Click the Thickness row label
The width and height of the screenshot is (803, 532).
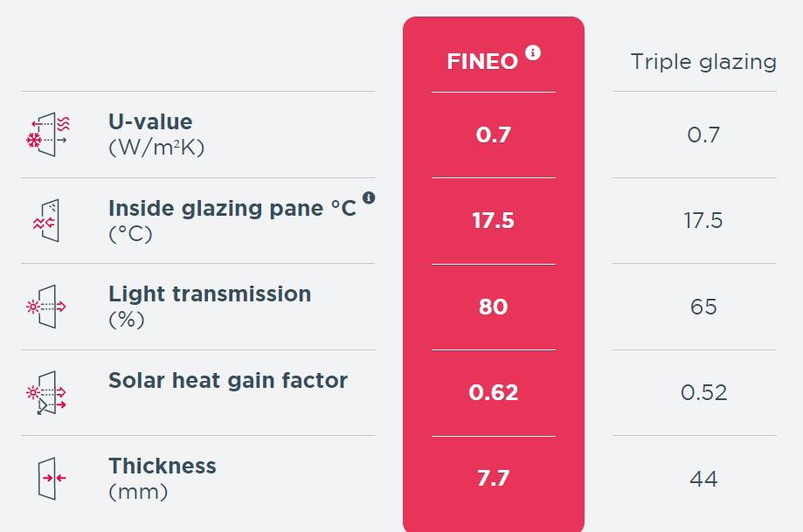163,466
